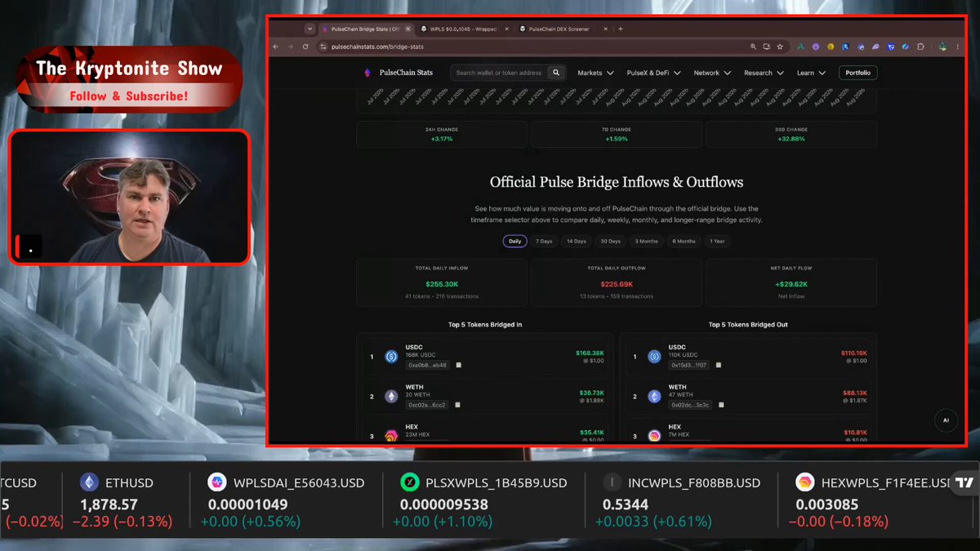Open the Portfolio button
The width and height of the screenshot is (980, 551).
[x=857, y=73]
